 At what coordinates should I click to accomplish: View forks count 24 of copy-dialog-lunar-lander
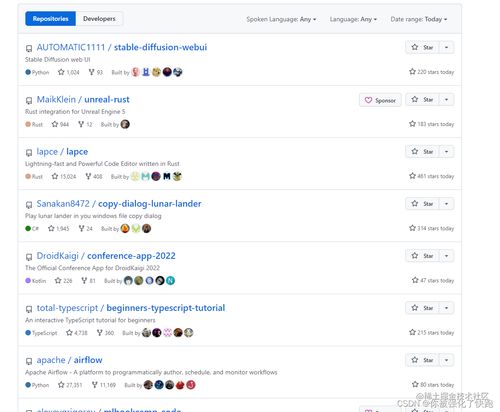[x=86, y=229]
